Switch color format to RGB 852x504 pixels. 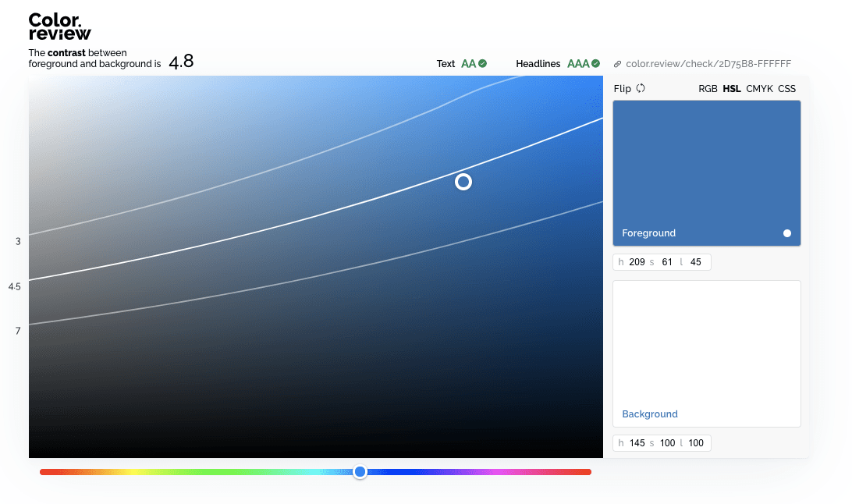[708, 89]
